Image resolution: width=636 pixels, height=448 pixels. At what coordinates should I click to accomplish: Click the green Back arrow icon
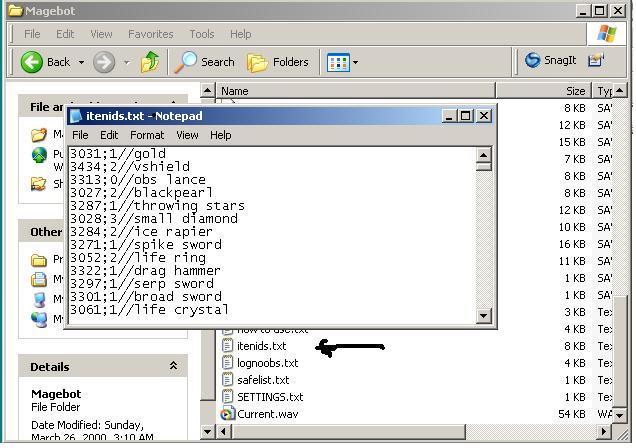(x=31, y=62)
